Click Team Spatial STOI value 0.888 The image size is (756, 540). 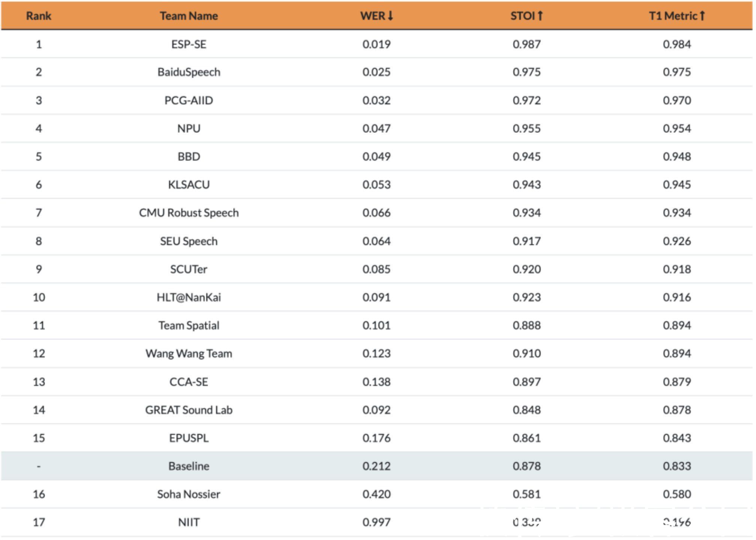527,325
